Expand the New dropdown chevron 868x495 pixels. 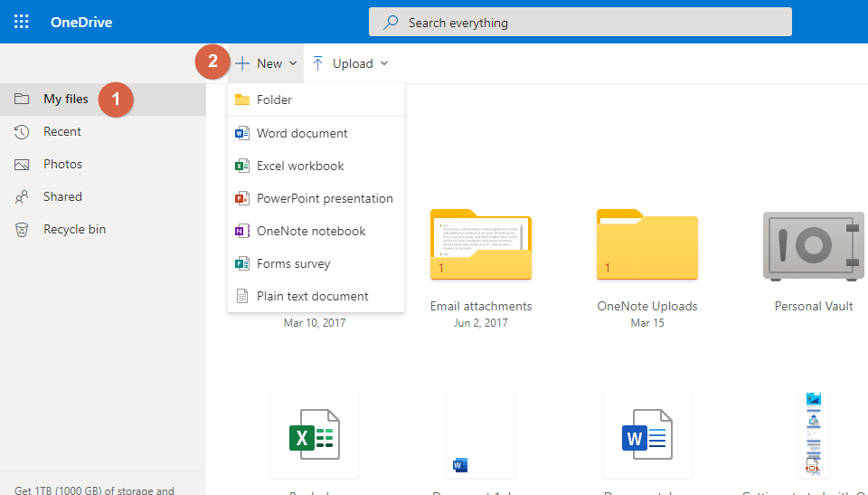[293, 63]
